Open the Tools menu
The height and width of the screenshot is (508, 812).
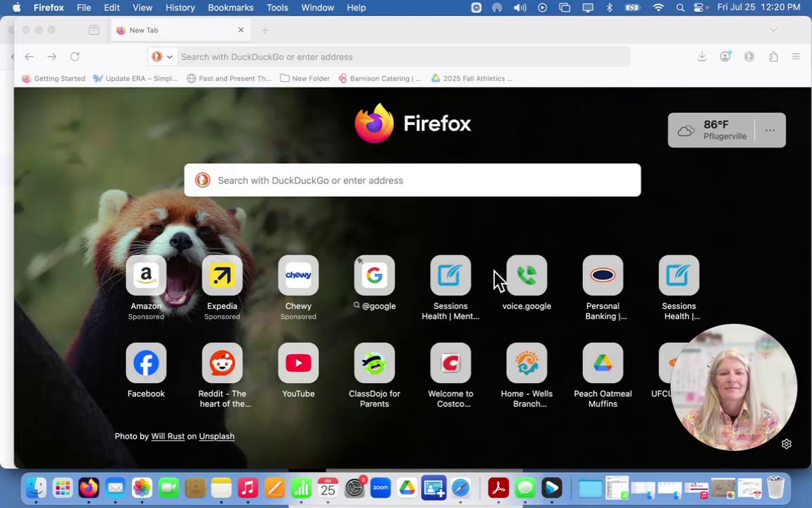(x=278, y=8)
